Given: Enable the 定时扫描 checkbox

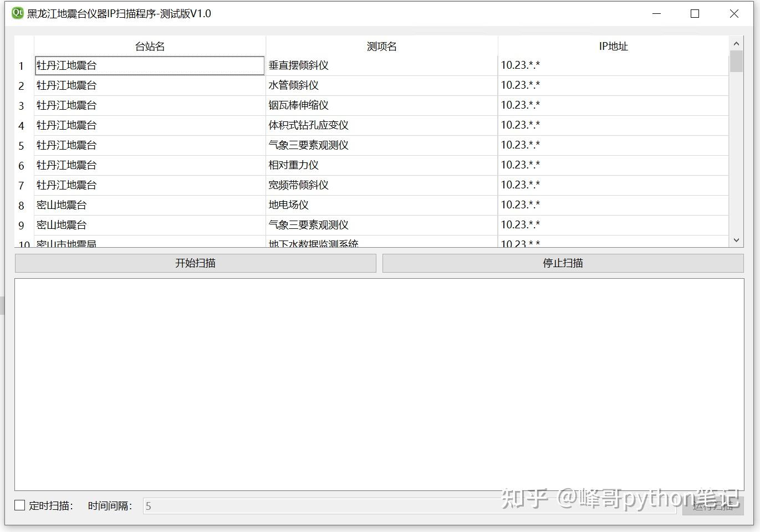Looking at the screenshot, I should pos(19,505).
